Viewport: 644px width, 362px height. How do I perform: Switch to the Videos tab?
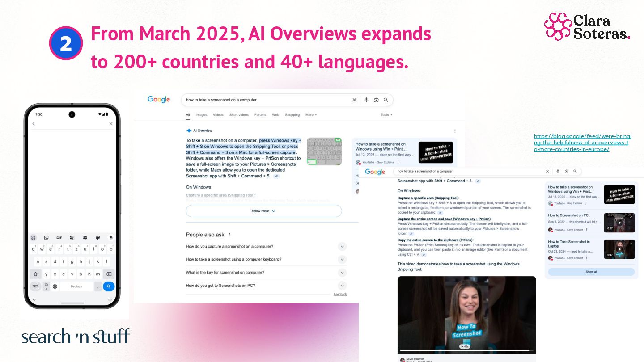pyautogui.click(x=218, y=115)
